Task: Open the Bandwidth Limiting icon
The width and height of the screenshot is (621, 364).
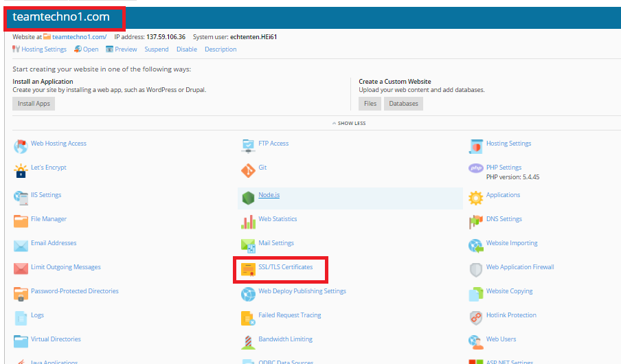Action: 248,342
